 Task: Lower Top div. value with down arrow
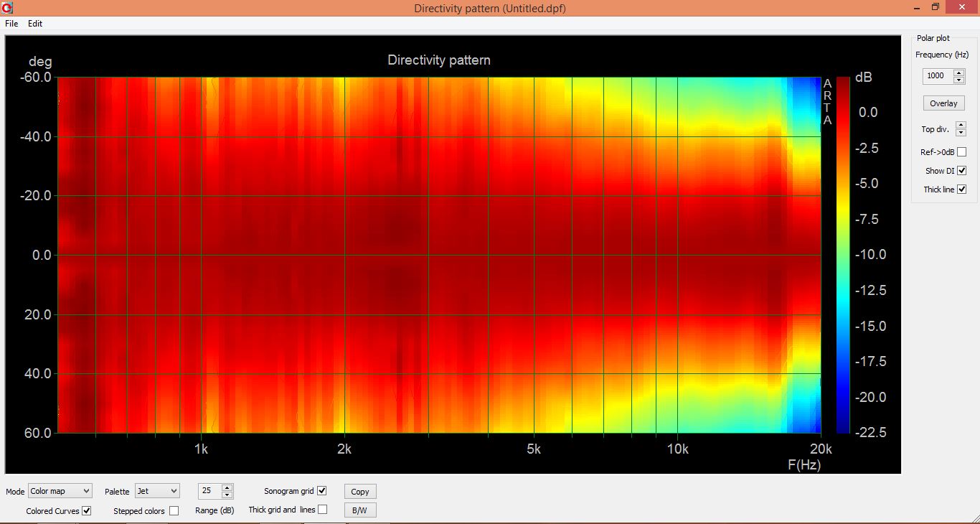tap(961, 133)
